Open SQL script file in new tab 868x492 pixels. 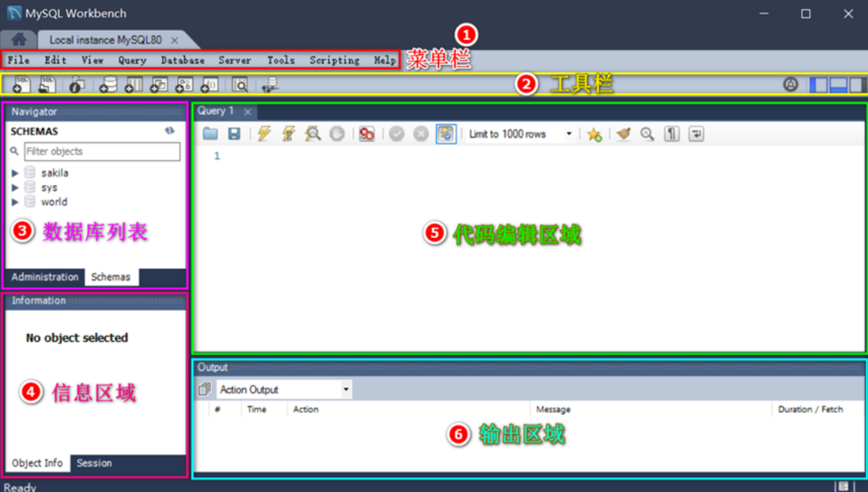48,85
